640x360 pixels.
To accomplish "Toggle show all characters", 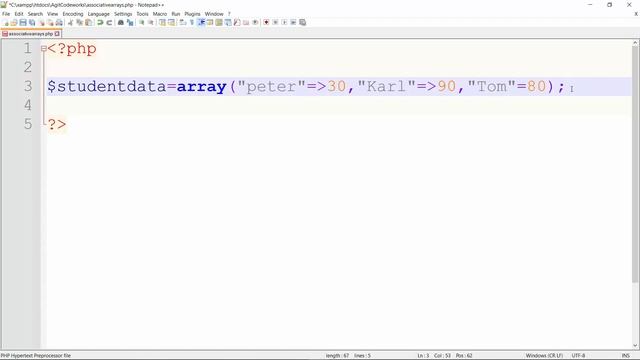I will tap(191, 22).
